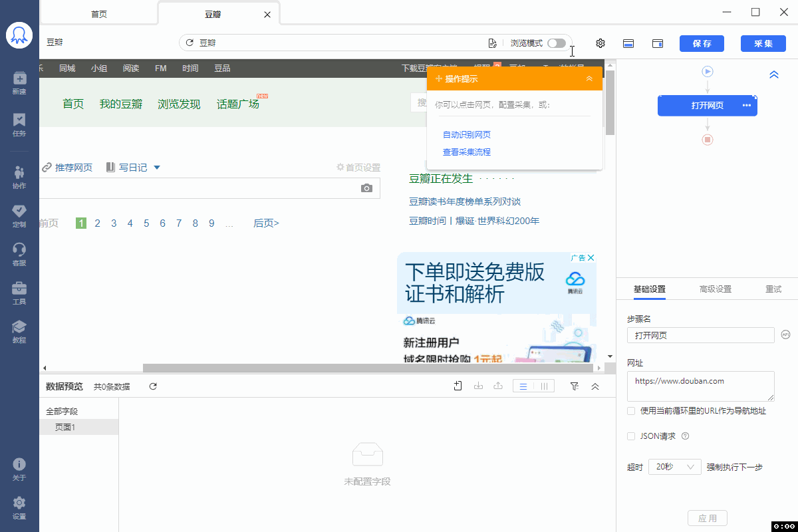The height and width of the screenshot is (532, 798).
Task: Click the side-panel layout icon
Action: pos(658,44)
